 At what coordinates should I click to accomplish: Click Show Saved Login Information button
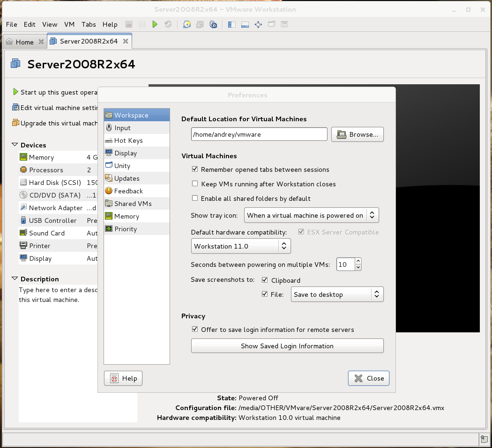(287, 346)
